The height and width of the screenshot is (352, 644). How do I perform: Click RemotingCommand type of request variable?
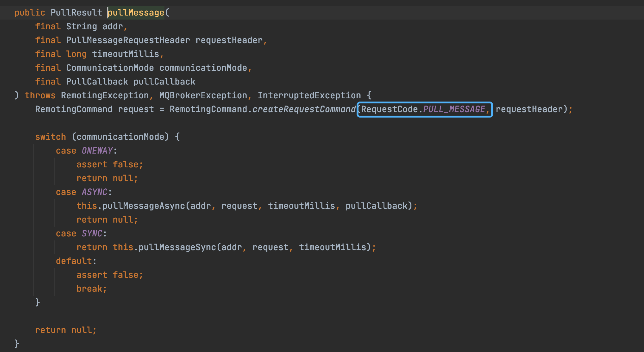point(74,109)
